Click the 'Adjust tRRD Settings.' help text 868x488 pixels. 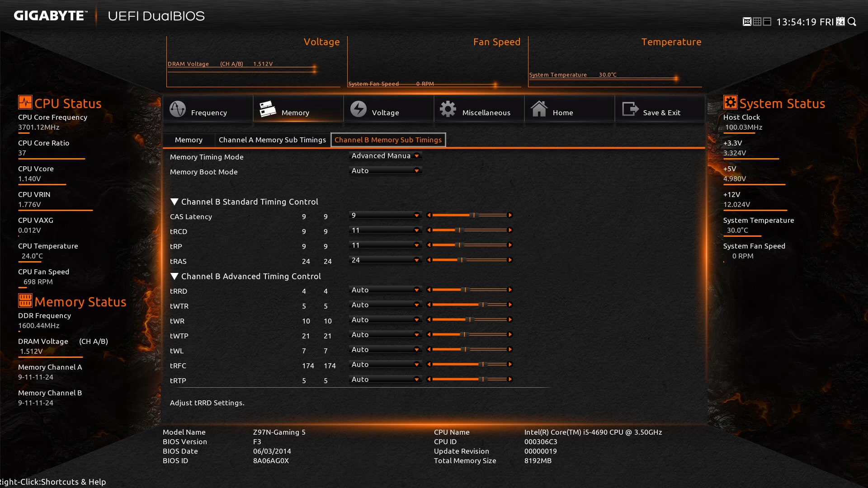(207, 403)
